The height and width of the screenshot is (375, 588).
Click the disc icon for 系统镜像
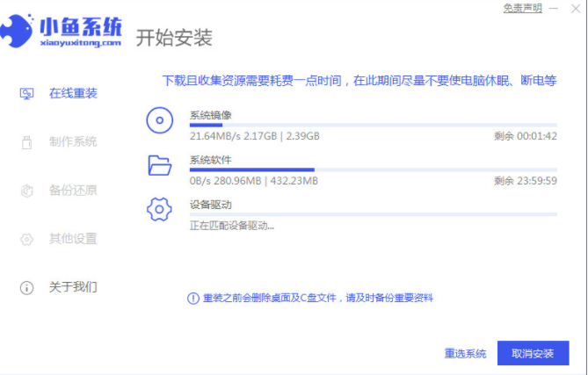pyautogui.click(x=159, y=121)
